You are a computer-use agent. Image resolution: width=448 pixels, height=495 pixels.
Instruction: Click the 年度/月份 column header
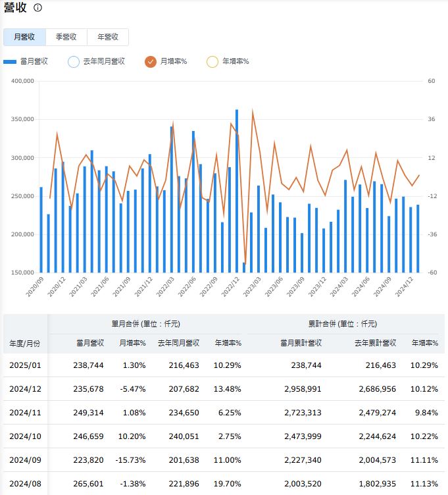(25, 344)
